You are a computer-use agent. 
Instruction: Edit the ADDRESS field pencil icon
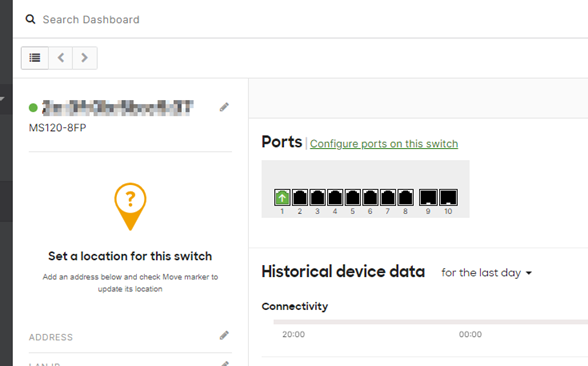pyautogui.click(x=224, y=335)
